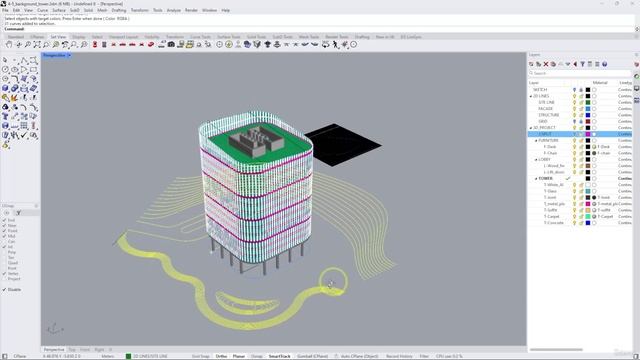Enable the Cen osnap checkbox
640x360 pixels.
pyautogui.click(x=4, y=241)
